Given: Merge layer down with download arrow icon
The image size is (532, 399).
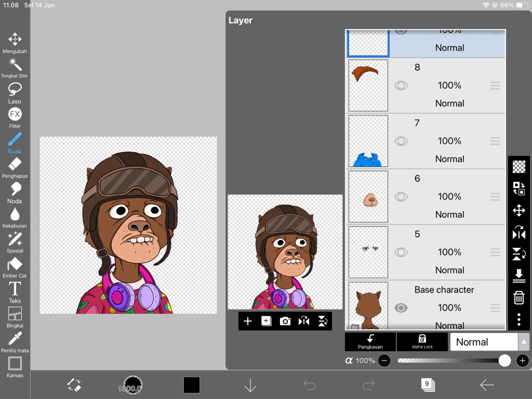Looking at the screenshot, I should point(519,276).
